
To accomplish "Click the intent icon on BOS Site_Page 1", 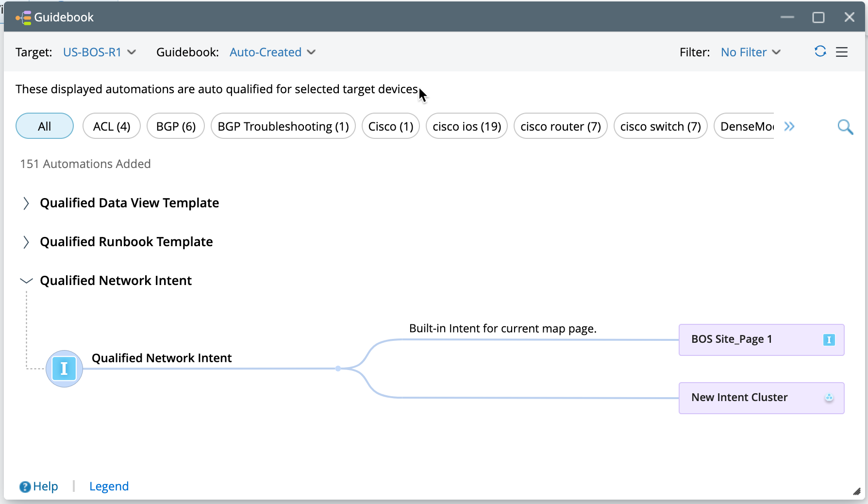I will 829,340.
